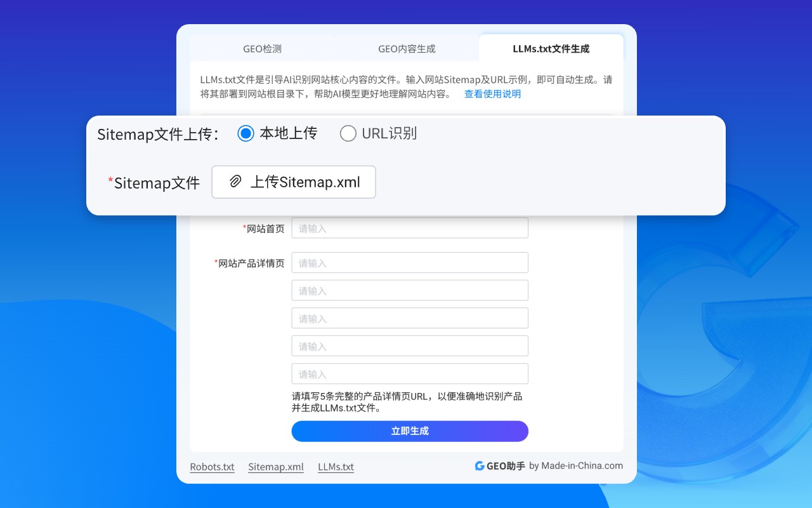Click the paperclip icon on upload button
Screen dimensions: 812x508
point(235,182)
